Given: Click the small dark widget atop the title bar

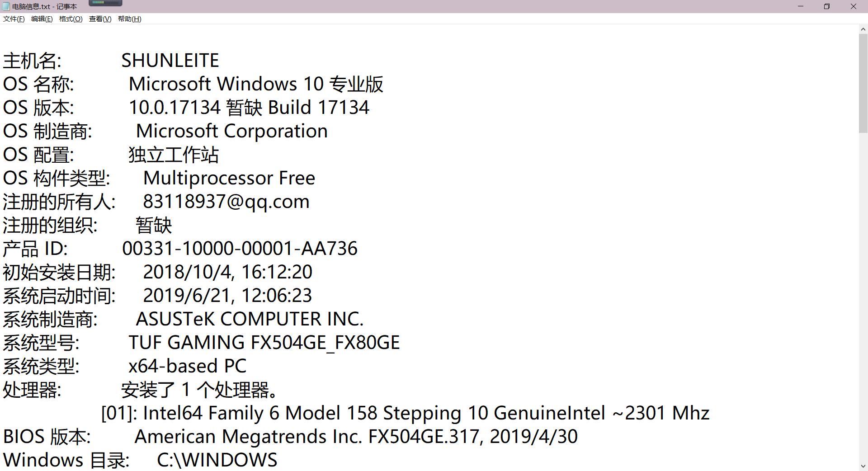Looking at the screenshot, I should click(x=105, y=3).
